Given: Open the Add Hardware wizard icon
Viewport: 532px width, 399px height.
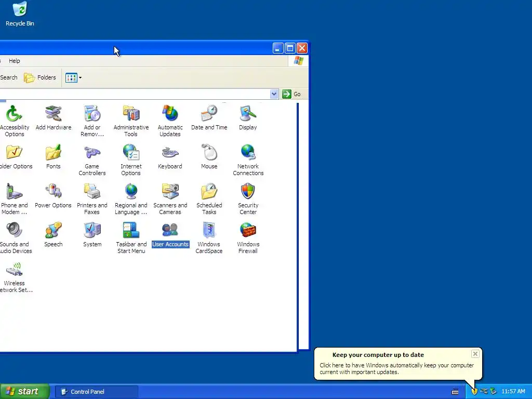Looking at the screenshot, I should click(54, 117).
